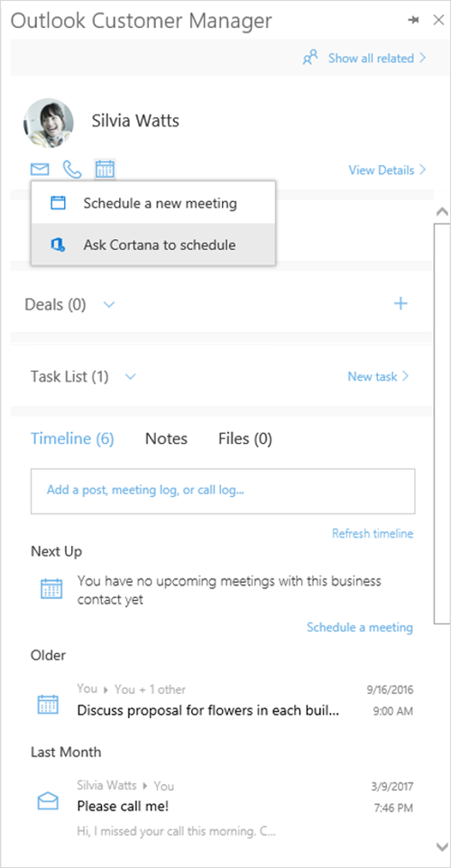Image resolution: width=451 pixels, height=868 pixels.
Task: Click the email envelope icon under Silvia Watts
Action: tap(40, 170)
